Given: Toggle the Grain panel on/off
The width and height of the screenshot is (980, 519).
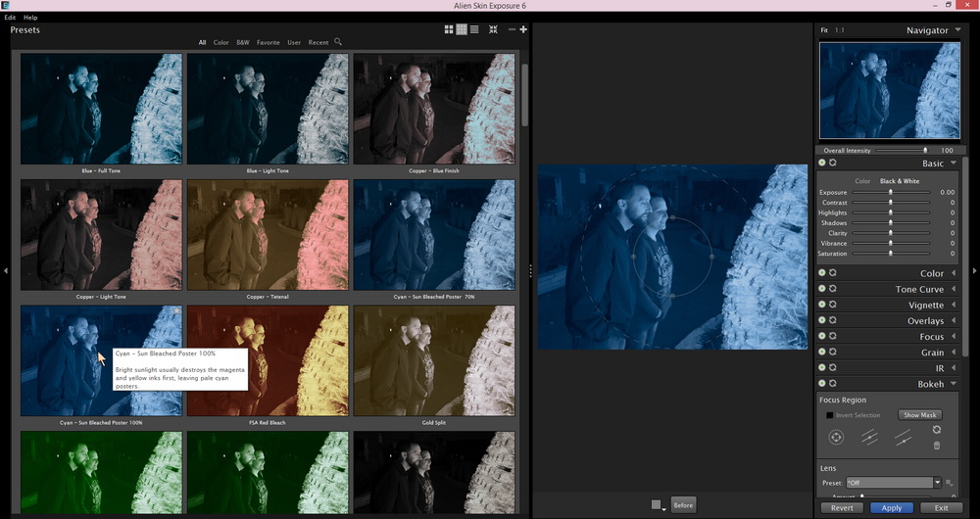Looking at the screenshot, I should [x=822, y=352].
